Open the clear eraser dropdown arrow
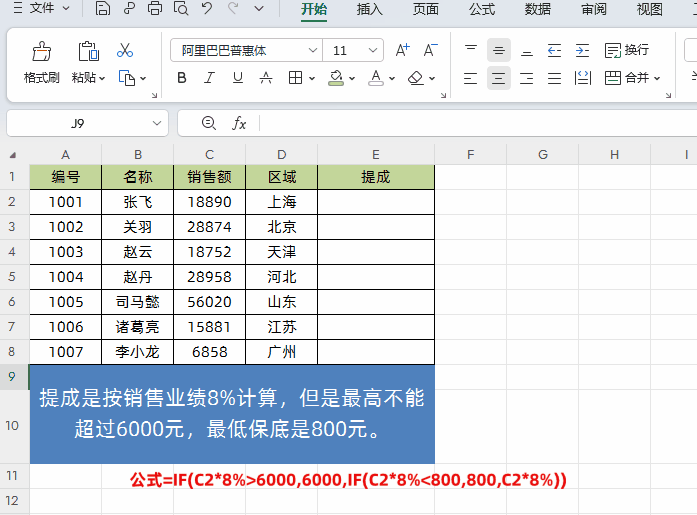 (432, 79)
